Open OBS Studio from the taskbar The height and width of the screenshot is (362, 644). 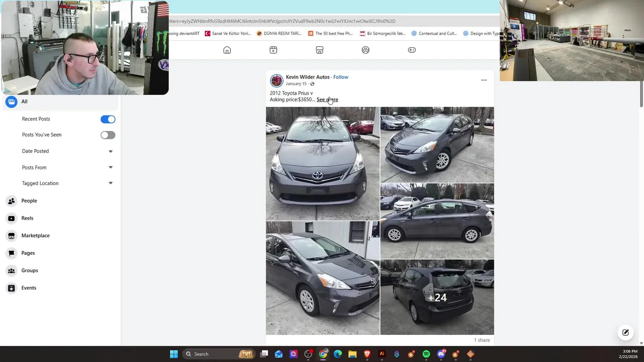[308, 354]
